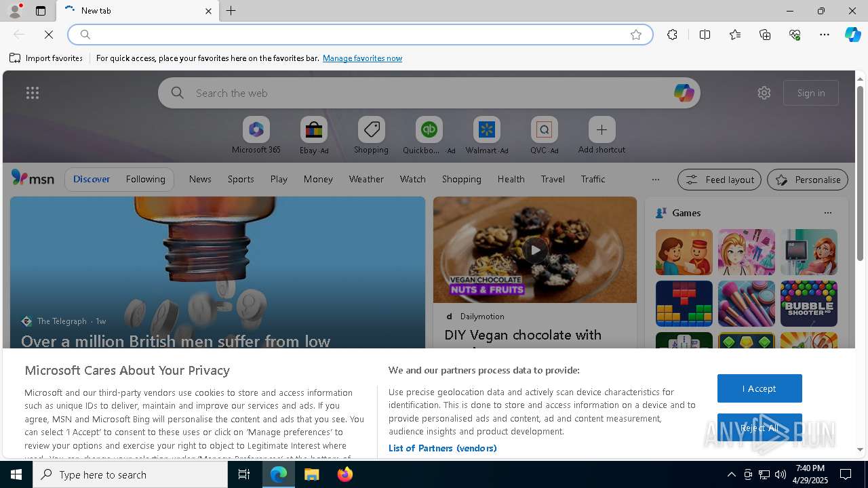The height and width of the screenshot is (488, 868).
Task: Add this page to favorites star
Action: [x=636, y=35]
